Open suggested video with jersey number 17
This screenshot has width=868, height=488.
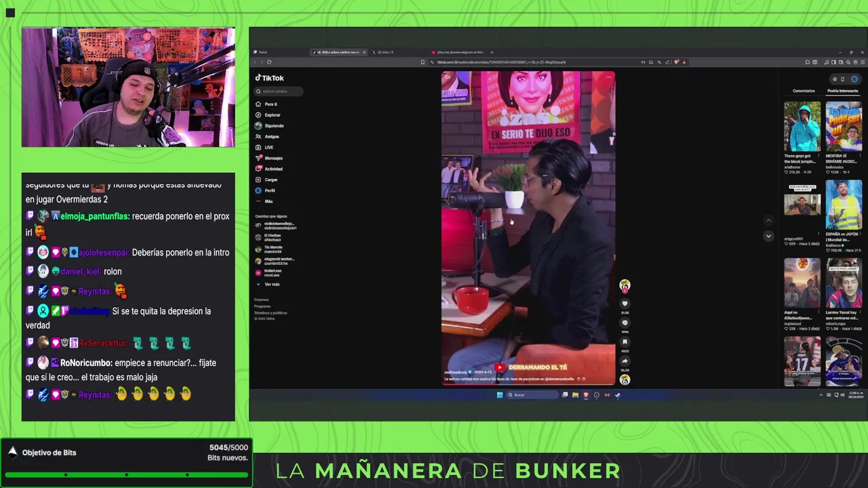click(802, 361)
